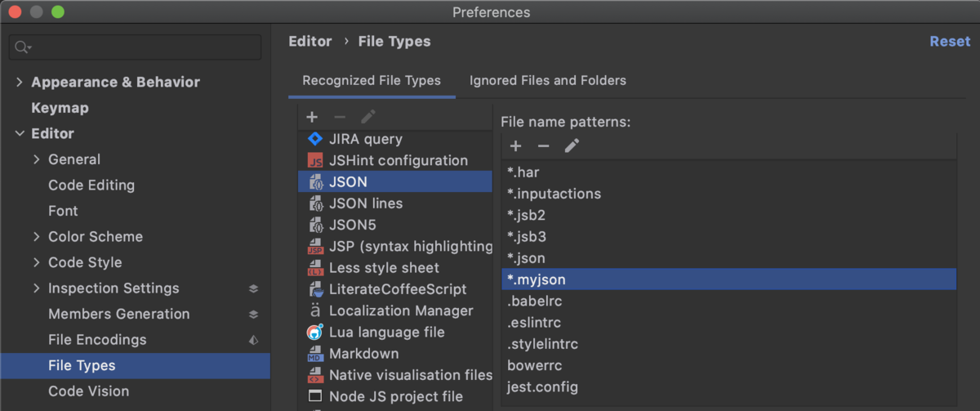The height and width of the screenshot is (411, 980).
Task: Click the add file name pattern plus icon
Action: coord(515,146)
